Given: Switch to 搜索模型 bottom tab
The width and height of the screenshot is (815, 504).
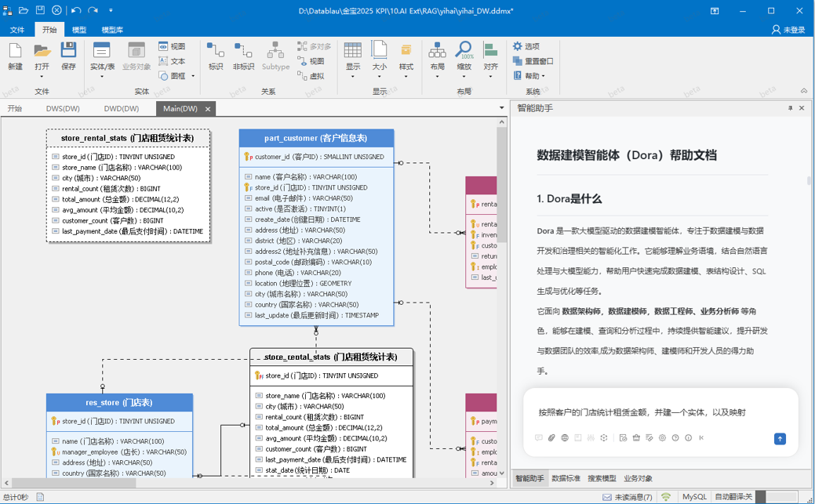Looking at the screenshot, I should tap(602, 479).
